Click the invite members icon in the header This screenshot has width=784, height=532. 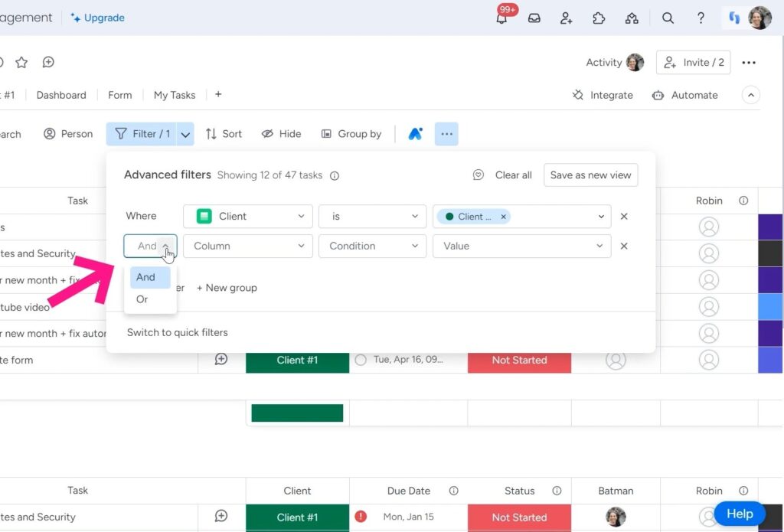click(x=566, y=18)
